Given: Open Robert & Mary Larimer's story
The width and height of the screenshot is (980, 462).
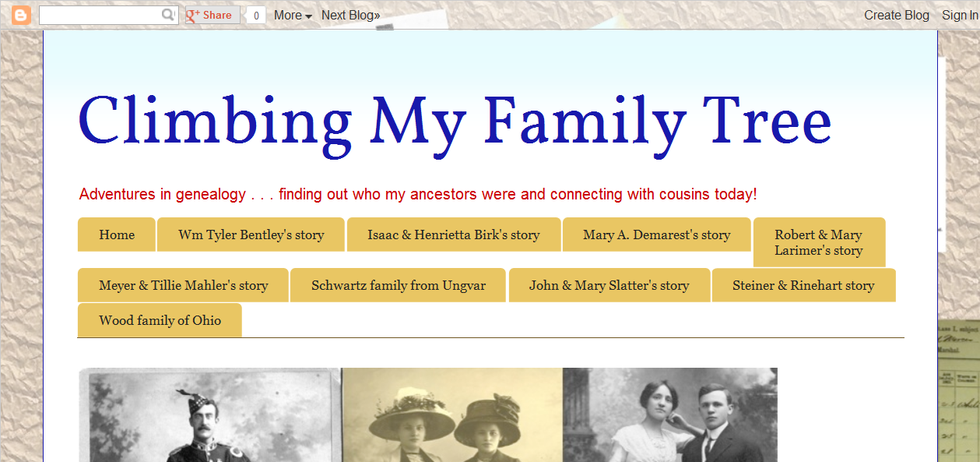Looking at the screenshot, I should (819, 242).
